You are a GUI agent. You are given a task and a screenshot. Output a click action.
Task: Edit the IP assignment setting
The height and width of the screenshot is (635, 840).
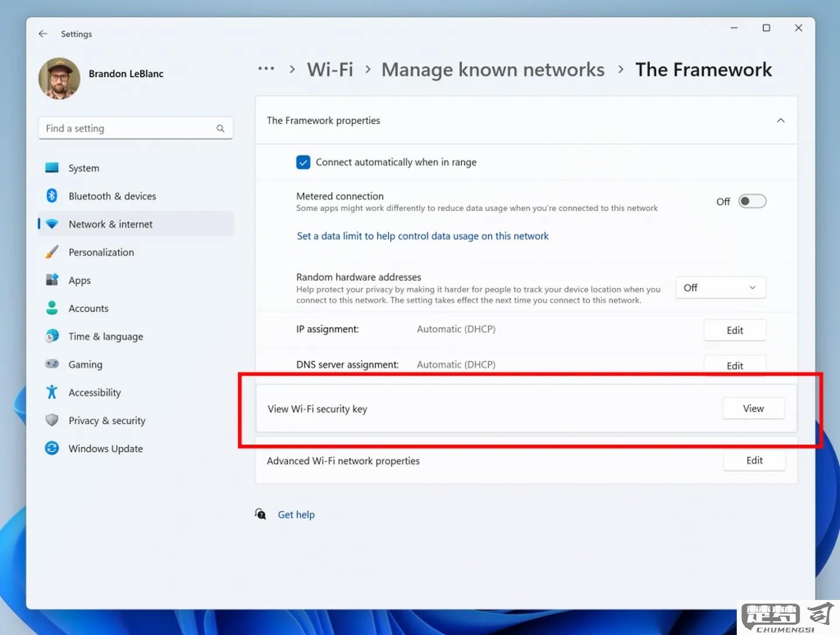(735, 330)
